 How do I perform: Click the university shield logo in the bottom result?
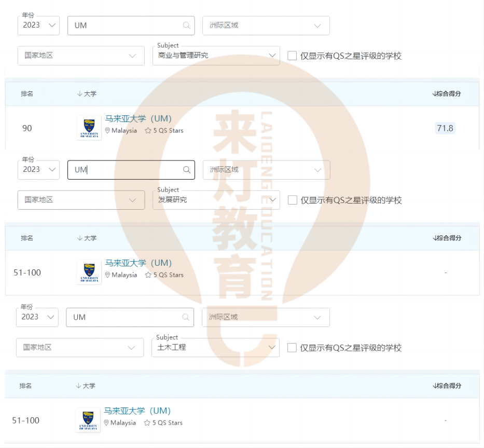[x=87, y=419]
